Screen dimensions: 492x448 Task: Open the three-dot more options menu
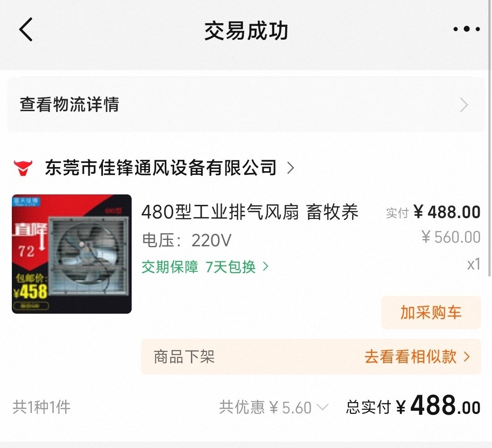466,29
